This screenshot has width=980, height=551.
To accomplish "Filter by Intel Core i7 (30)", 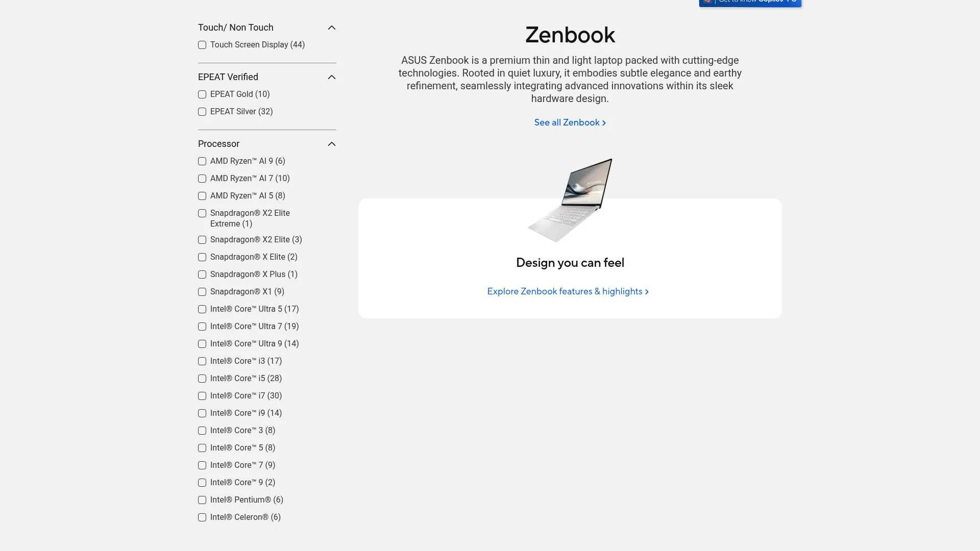I will pos(202,396).
